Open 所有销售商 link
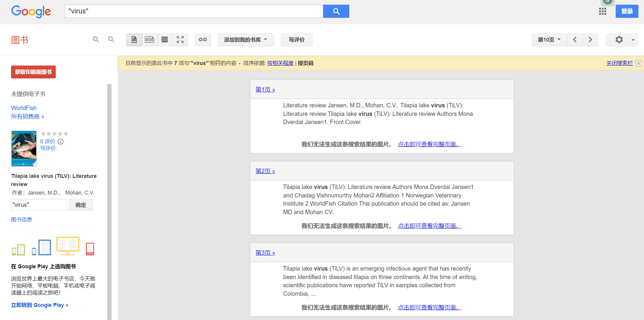The height and width of the screenshot is (320, 644). click(x=28, y=116)
